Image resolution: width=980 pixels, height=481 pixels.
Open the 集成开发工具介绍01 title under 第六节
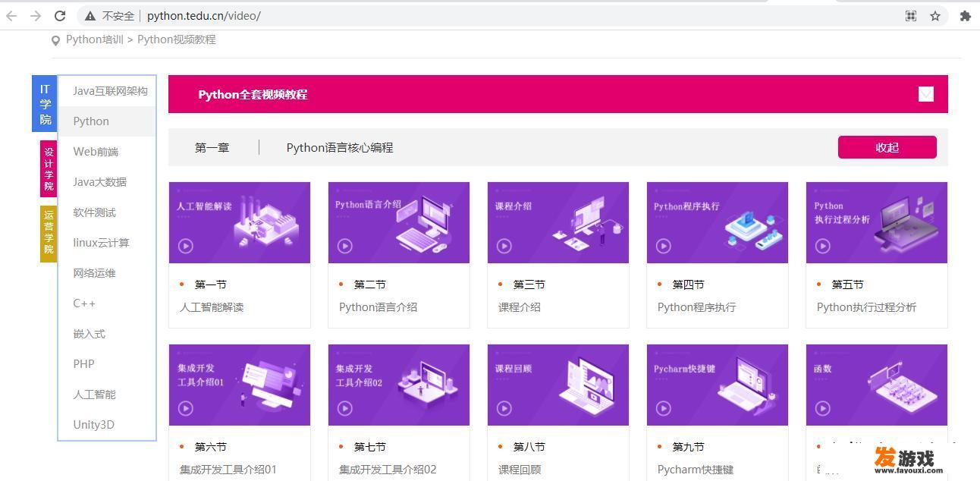(228, 470)
